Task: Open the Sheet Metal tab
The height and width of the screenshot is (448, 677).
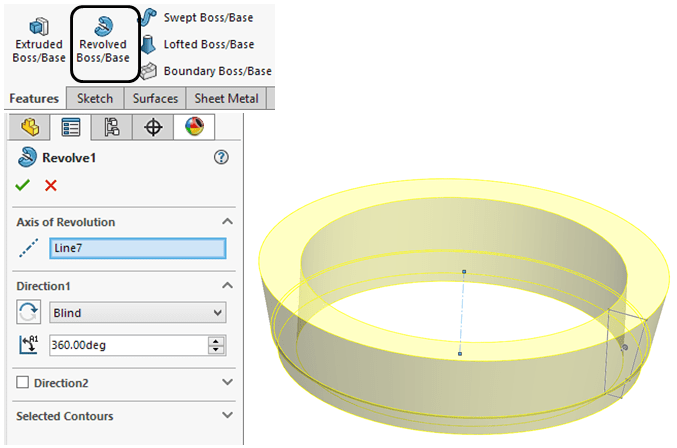Action: click(225, 98)
